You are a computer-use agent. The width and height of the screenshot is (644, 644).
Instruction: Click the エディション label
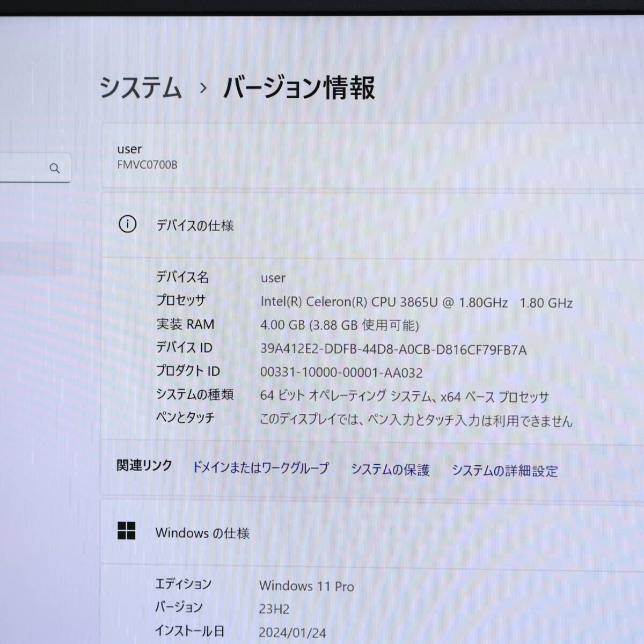[183, 584]
